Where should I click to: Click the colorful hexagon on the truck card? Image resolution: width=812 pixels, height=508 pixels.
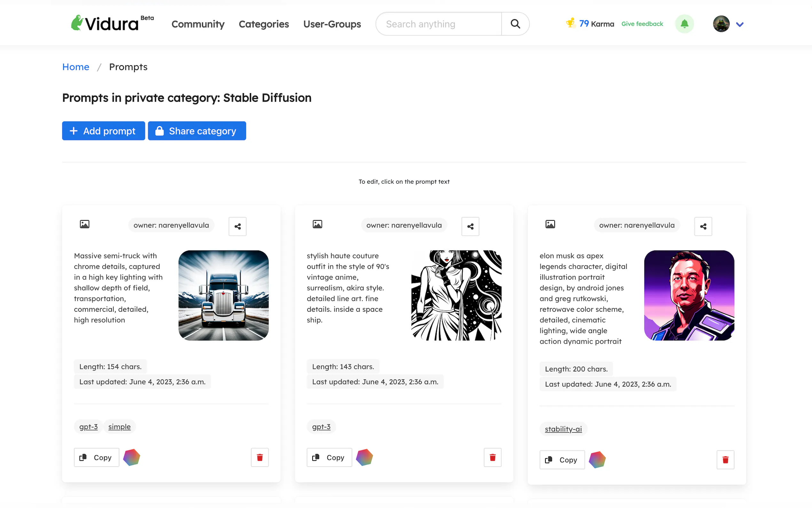(131, 457)
